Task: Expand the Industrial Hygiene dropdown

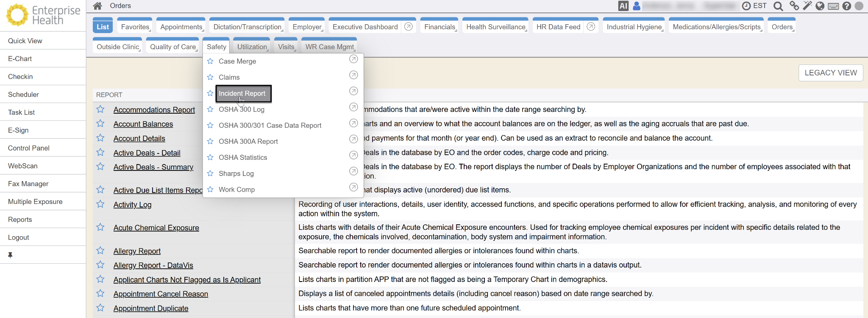Action: 634,27
